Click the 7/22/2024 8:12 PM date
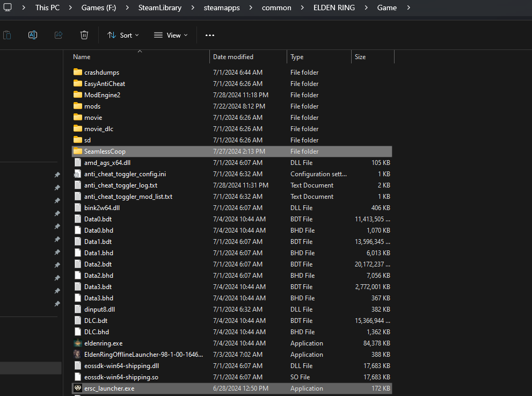532x396 pixels. point(239,106)
